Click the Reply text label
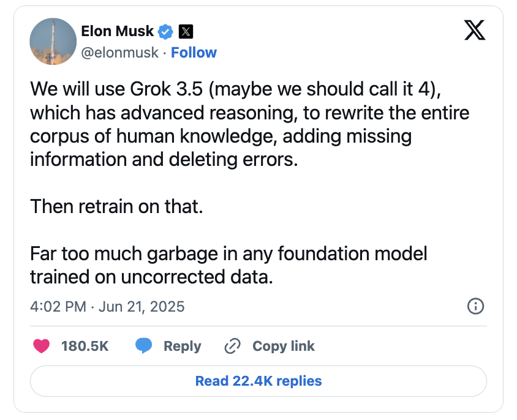Screen dimensions: 517x420 [x=183, y=347]
